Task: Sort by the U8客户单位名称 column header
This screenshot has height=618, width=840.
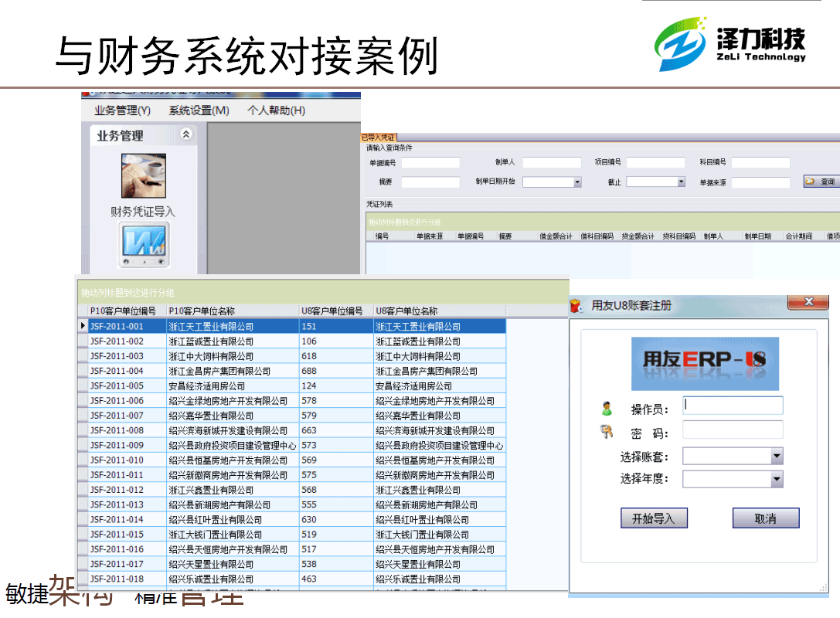Action: tap(440, 311)
